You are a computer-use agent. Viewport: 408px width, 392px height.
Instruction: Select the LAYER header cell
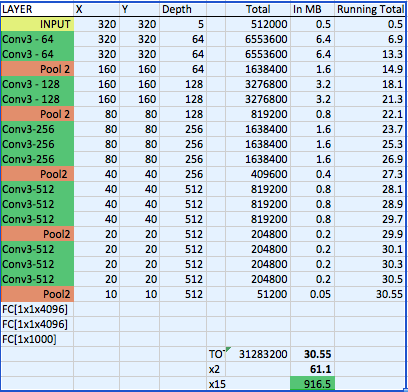(37, 9)
